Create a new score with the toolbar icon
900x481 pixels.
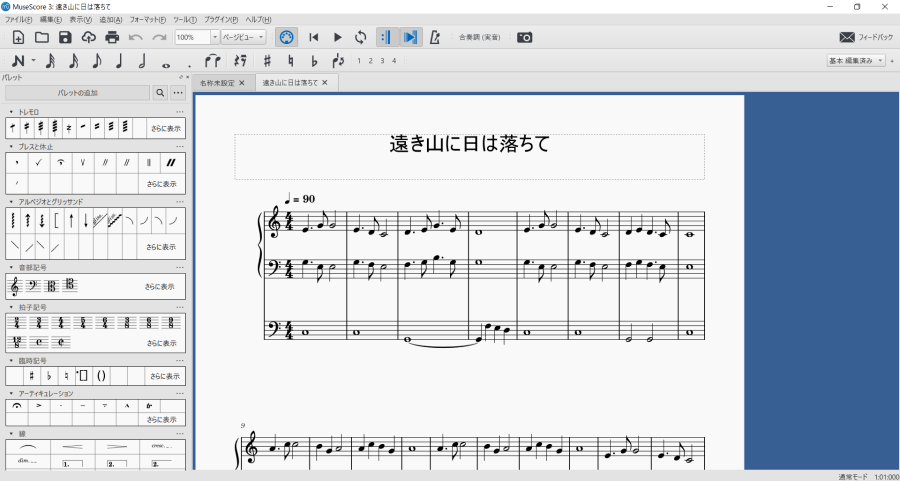point(18,37)
